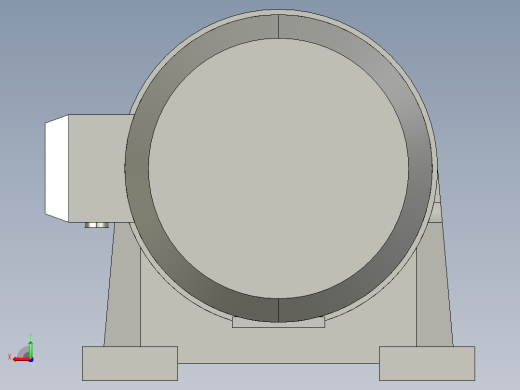Select the right mounting foot block

[x=427, y=363]
